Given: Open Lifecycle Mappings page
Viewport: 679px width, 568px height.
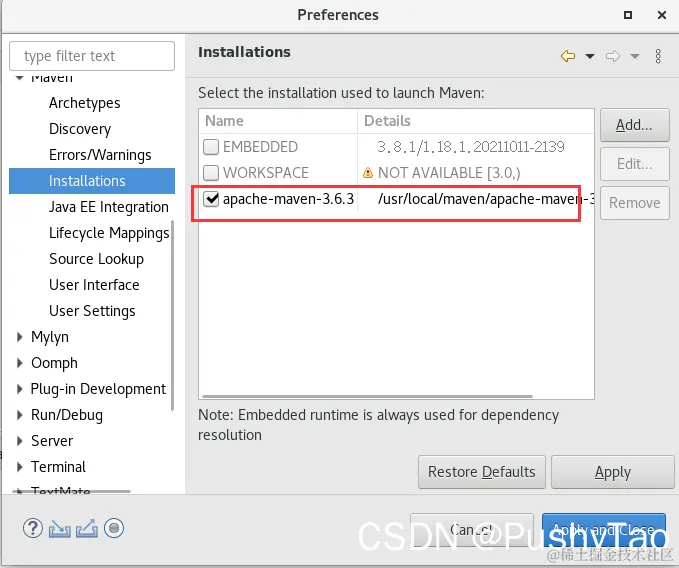Looking at the screenshot, I should [x=109, y=233].
